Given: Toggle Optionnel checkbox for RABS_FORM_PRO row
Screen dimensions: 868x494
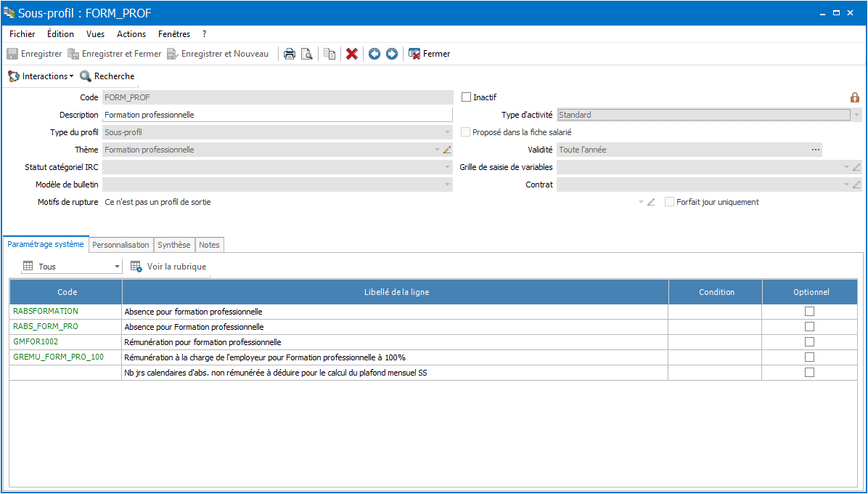Looking at the screenshot, I should tap(809, 326).
